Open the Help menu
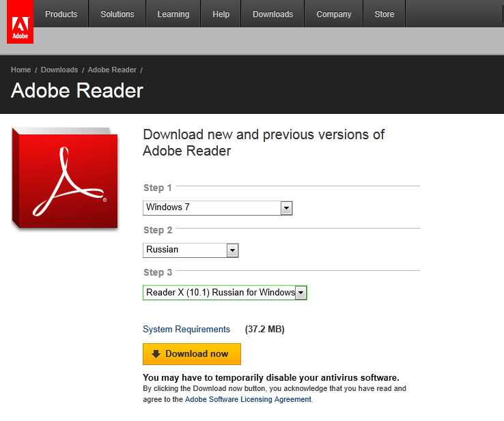504x421 pixels. [x=221, y=14]
